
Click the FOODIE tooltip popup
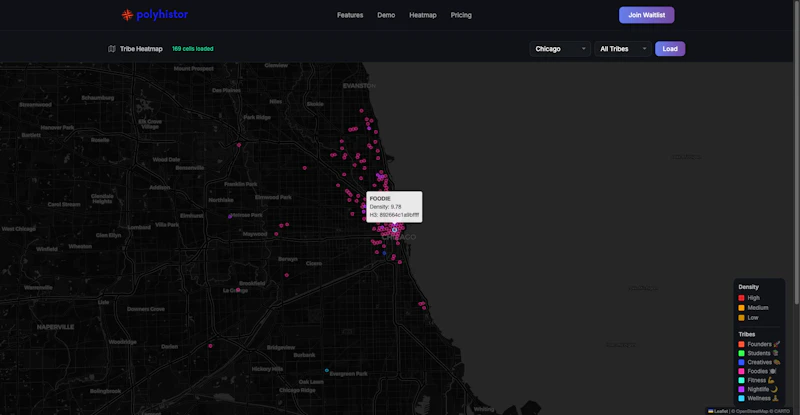click(394, 207)
